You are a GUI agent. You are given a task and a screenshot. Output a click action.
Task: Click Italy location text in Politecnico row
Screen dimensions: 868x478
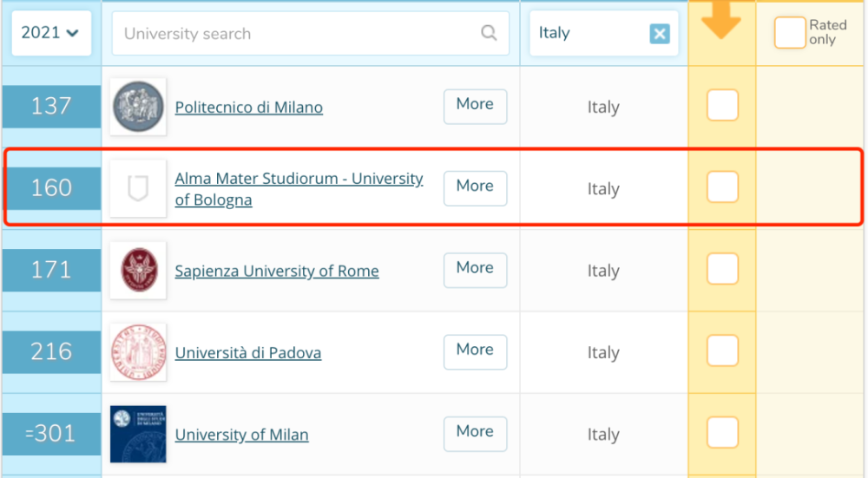(603, 107)
